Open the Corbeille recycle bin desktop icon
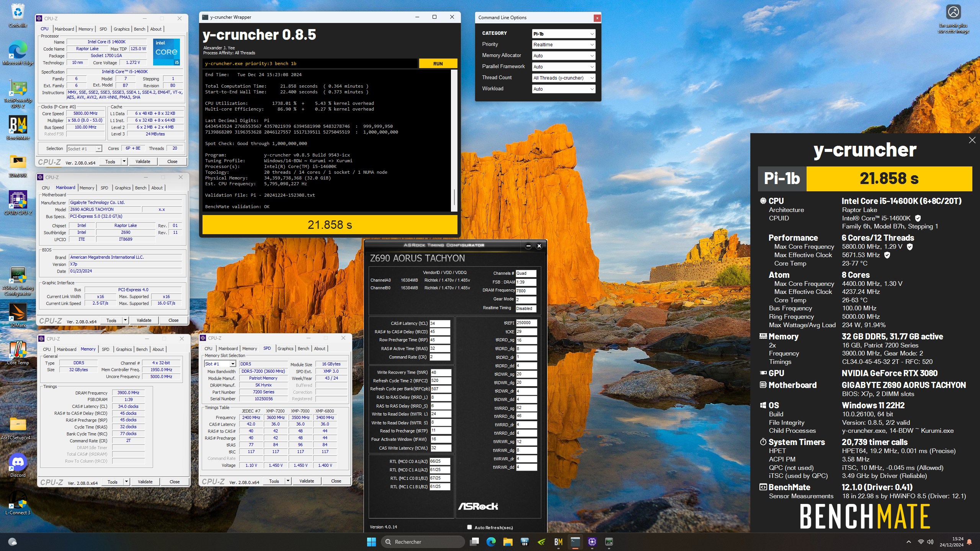 pos(18,15)
